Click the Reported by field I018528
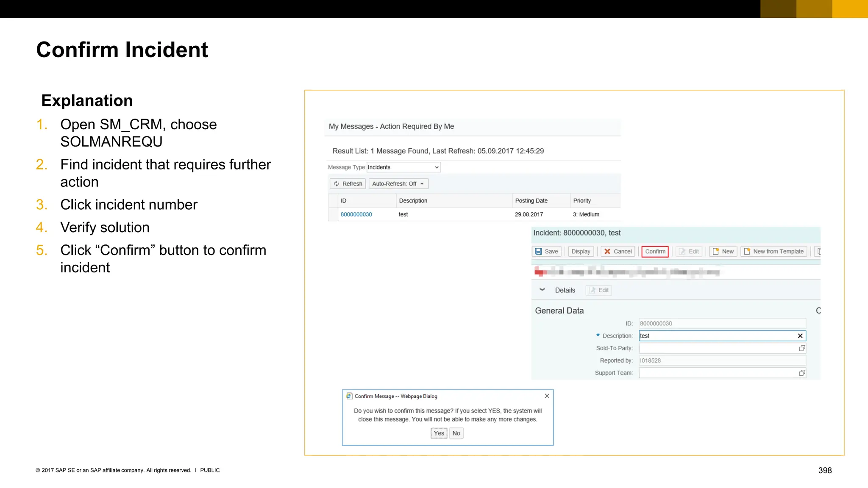 point(722,360)
